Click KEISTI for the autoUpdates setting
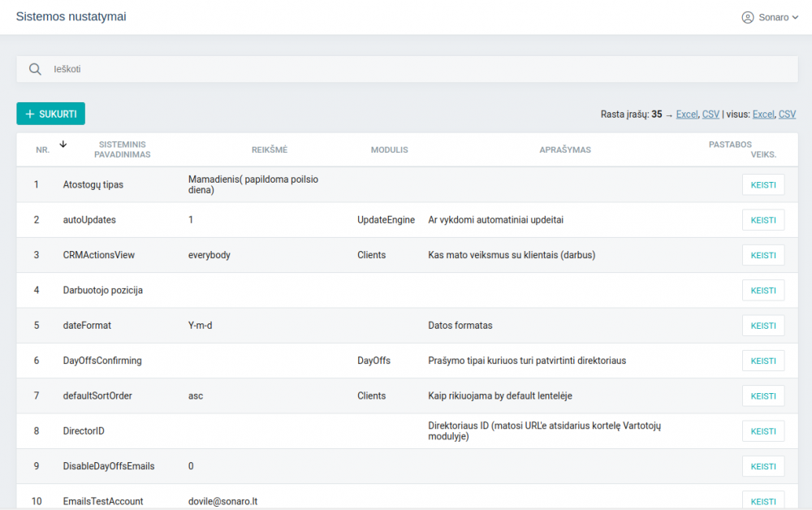812x510 pixels. click(762, 220)
